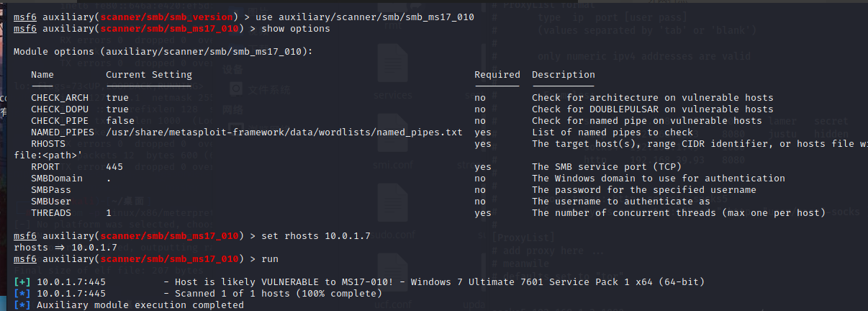
Task: Click the Required column header
Action: click(497, 74)
